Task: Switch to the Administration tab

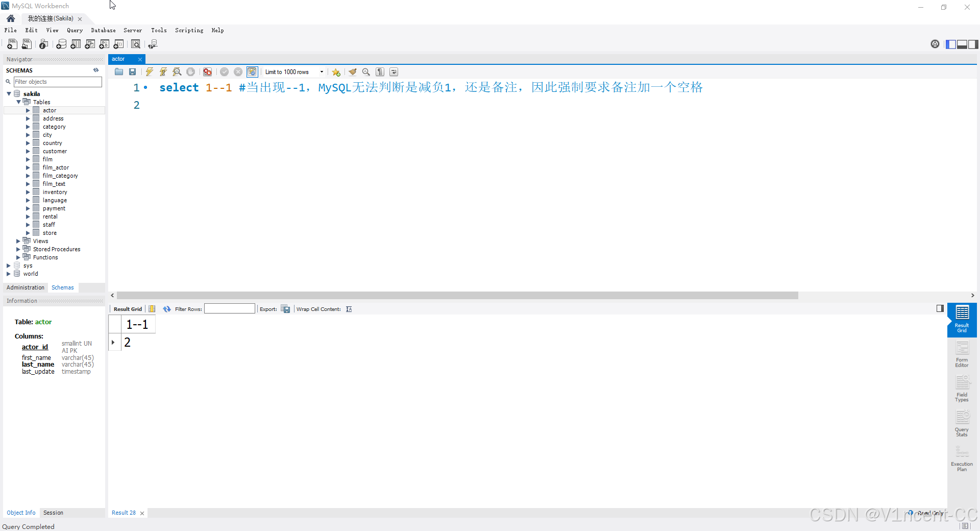Action: click(26, 287)
